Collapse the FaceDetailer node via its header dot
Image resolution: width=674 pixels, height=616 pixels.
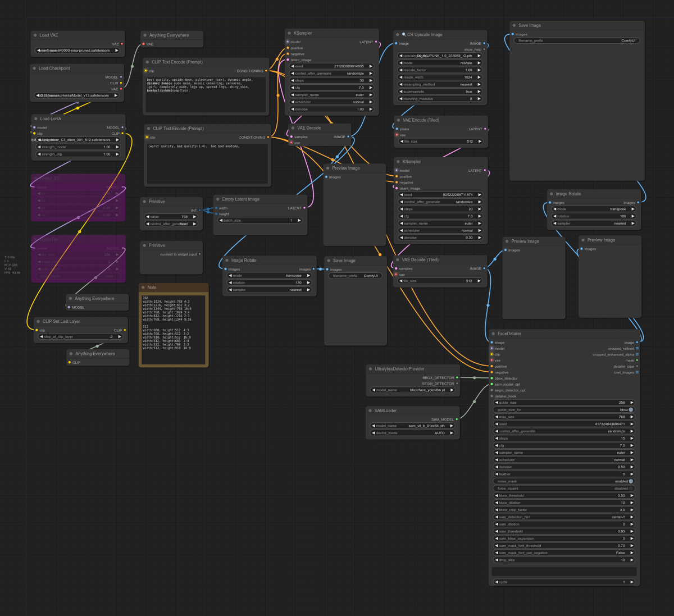point(493,334)
